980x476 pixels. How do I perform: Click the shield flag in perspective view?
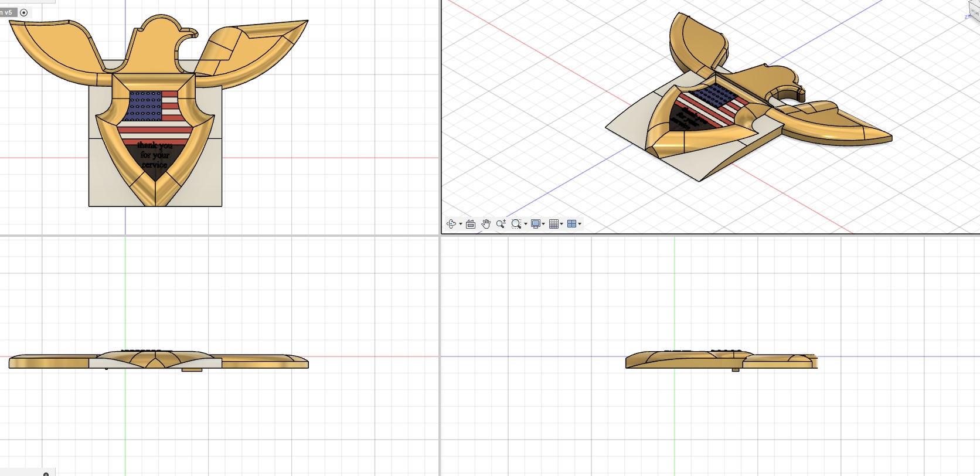[712, 106]
